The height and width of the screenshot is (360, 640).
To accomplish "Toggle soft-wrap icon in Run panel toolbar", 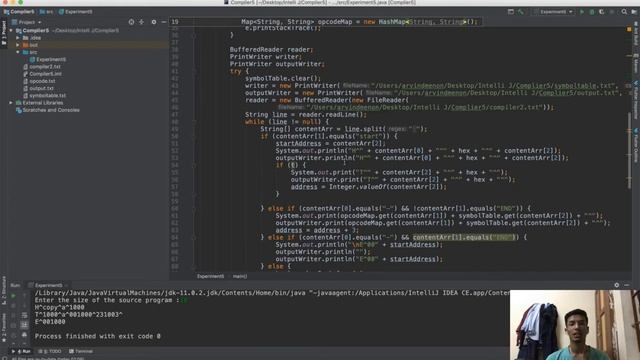I will (24, 315).
